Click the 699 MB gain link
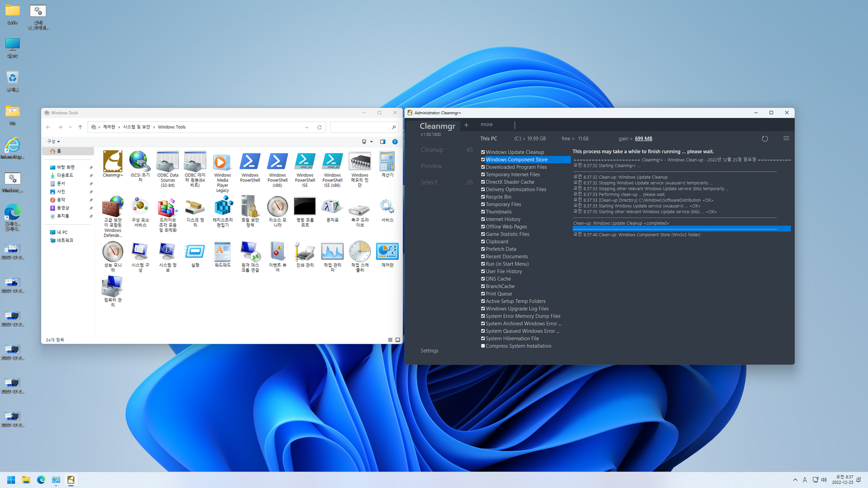The height and width of the screenshot is (488, 868). (x=643, y=139)
